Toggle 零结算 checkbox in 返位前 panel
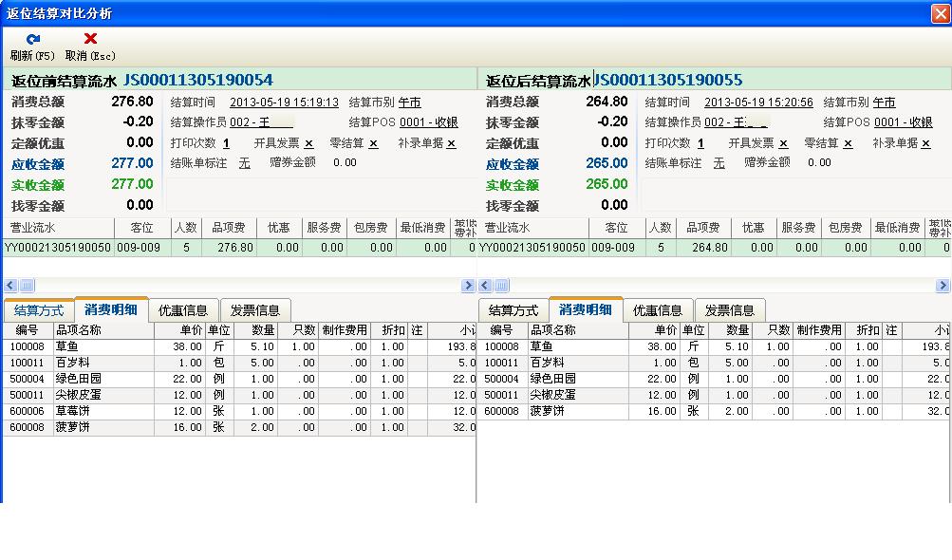 point(373,143)
